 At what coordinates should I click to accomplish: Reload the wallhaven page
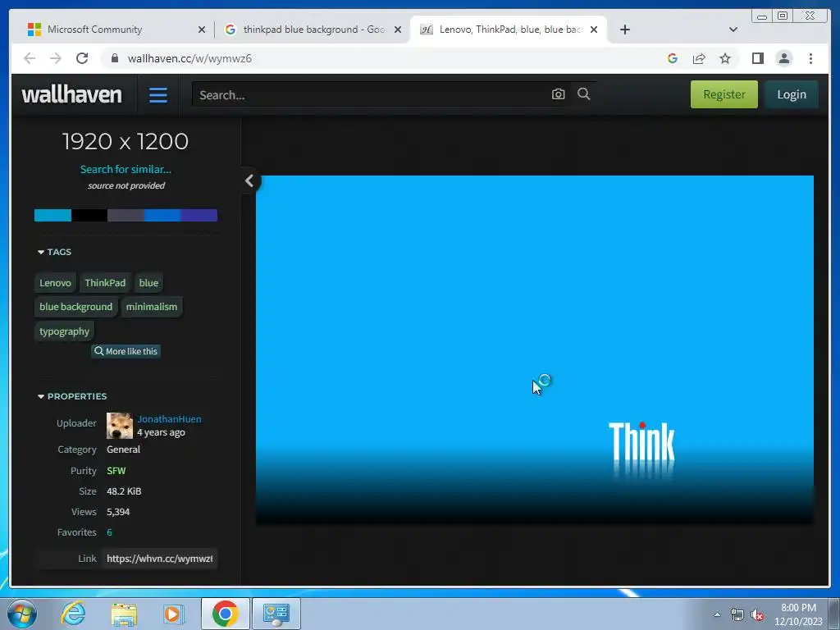point(82,58)
